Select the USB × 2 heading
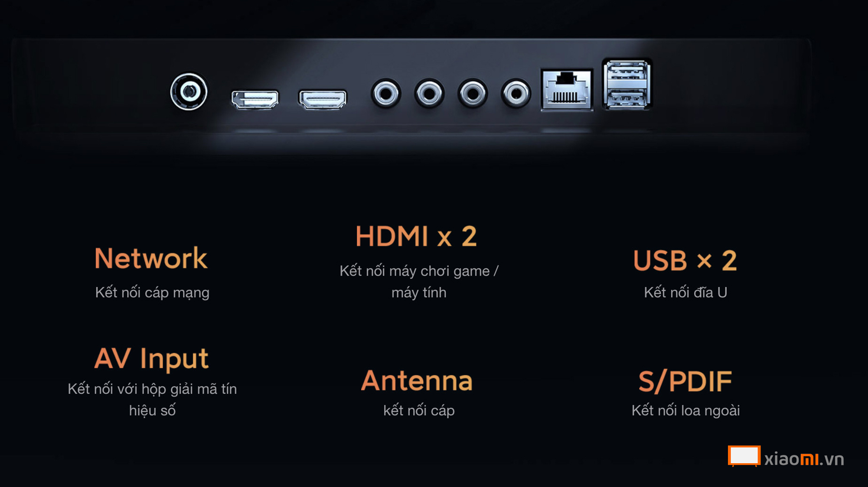Screen dimensions: 868x487 pos(685,260)
